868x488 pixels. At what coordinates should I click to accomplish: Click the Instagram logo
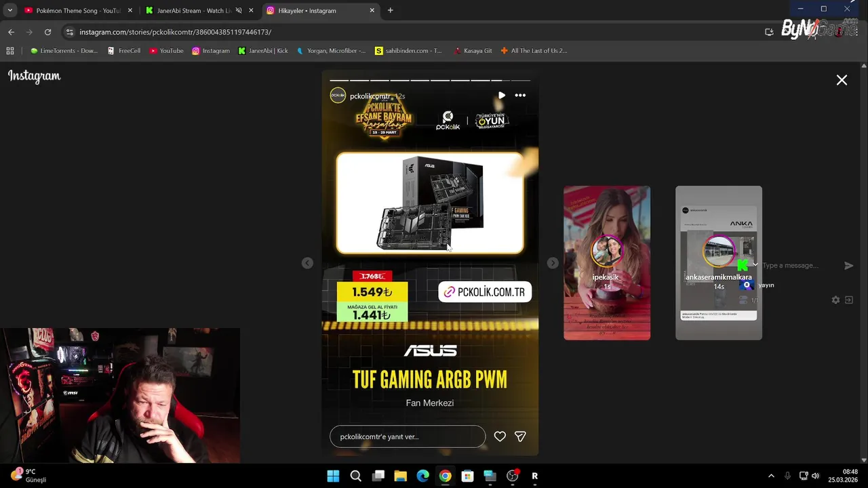pyautogui.click(x=35, y=77)
